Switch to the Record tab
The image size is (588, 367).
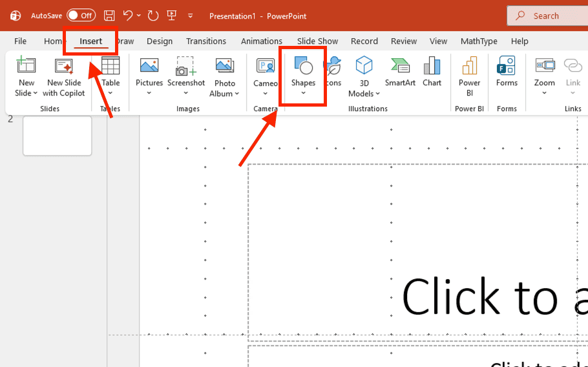click(x=364, y=41)
